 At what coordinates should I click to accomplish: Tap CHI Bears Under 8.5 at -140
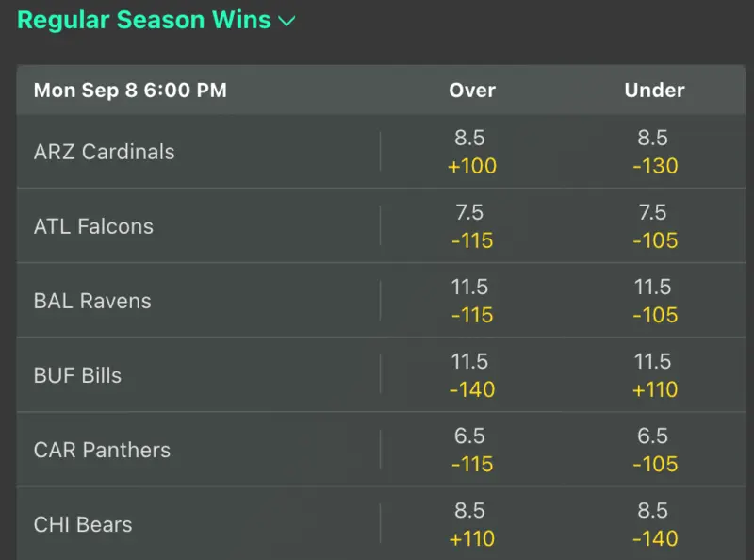point(655,524)
